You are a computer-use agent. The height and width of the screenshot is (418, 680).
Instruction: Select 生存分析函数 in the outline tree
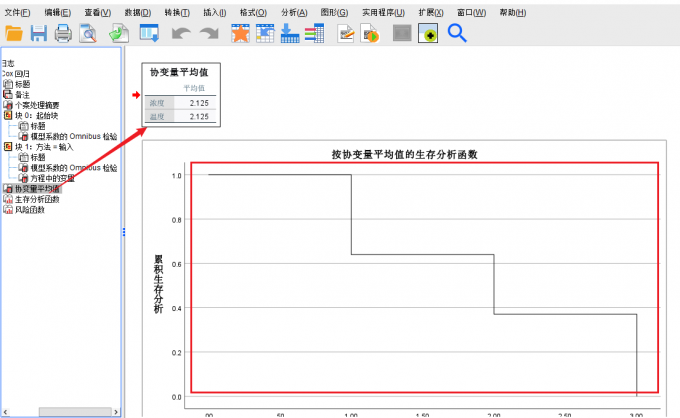(x=37, y=199)
